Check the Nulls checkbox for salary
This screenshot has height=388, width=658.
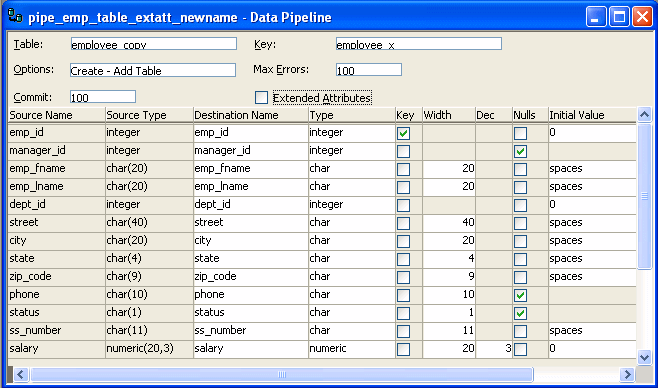coord(520,349)
